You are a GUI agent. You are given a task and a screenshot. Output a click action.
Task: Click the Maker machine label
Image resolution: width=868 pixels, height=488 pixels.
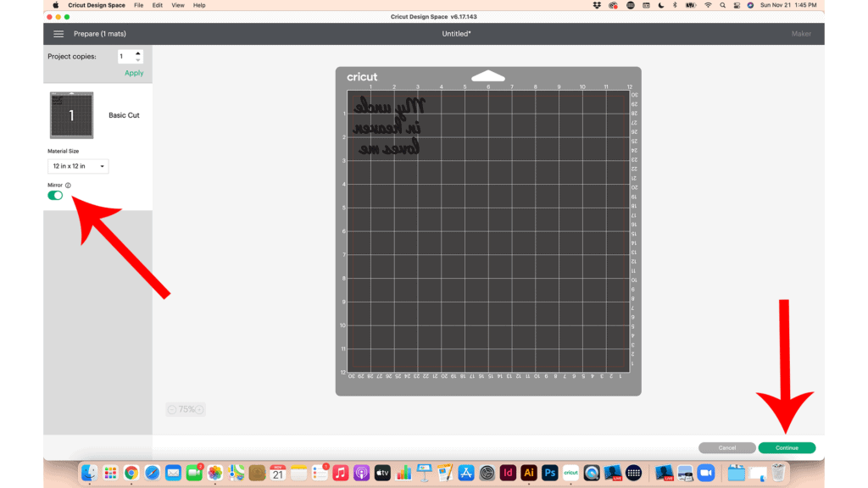point(801,34)
